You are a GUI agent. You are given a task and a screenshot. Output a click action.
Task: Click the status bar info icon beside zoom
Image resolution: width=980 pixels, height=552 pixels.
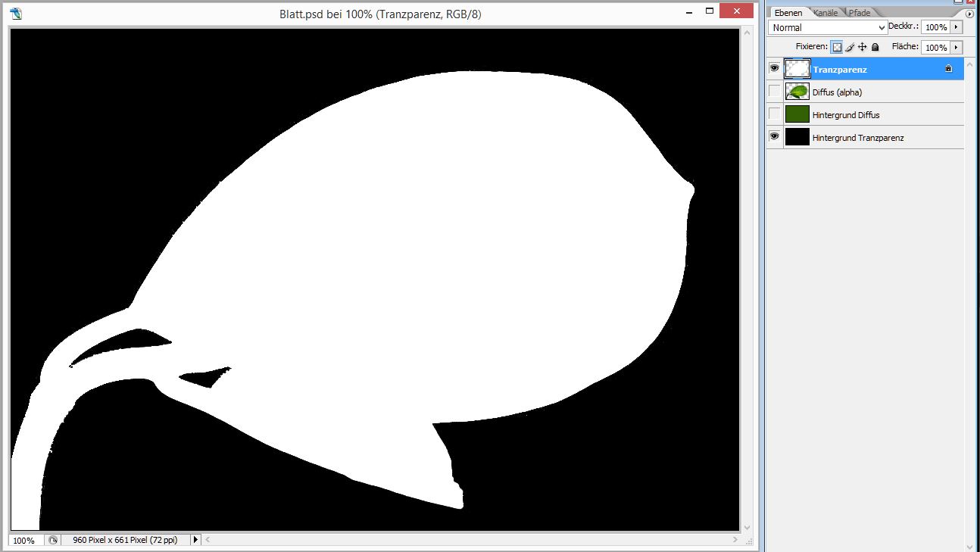pos(53,540)
